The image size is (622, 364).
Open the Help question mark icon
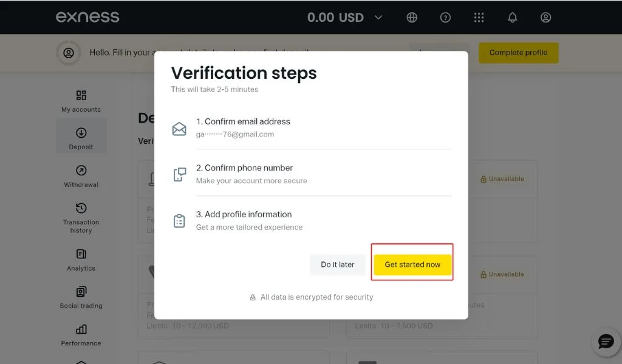coord(445,18)
